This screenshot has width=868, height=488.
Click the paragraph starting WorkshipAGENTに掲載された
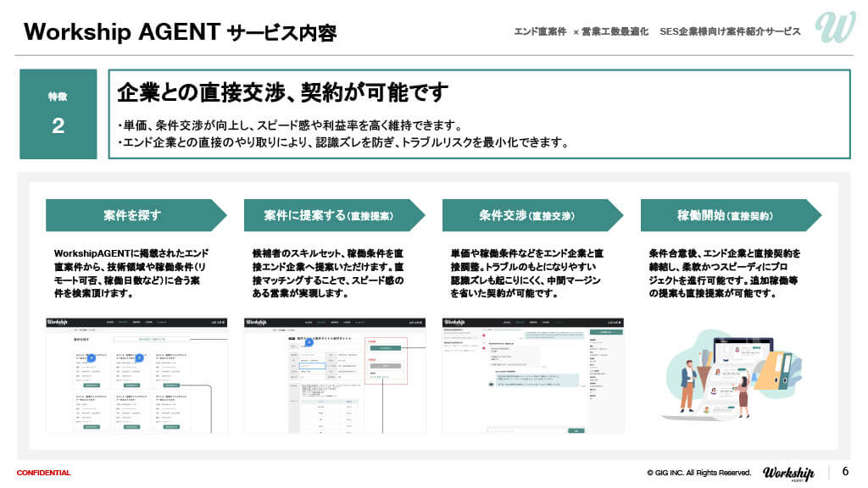click(x=131, y=274)
